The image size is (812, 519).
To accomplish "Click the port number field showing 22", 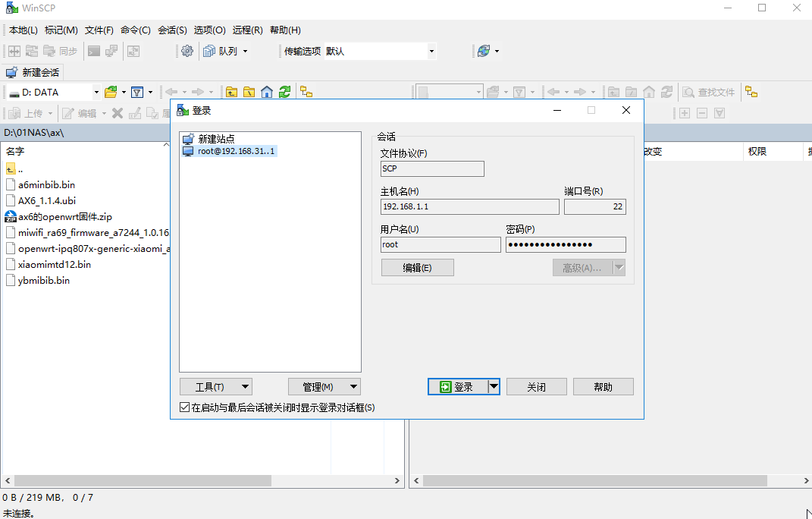I will click(595, 206).
